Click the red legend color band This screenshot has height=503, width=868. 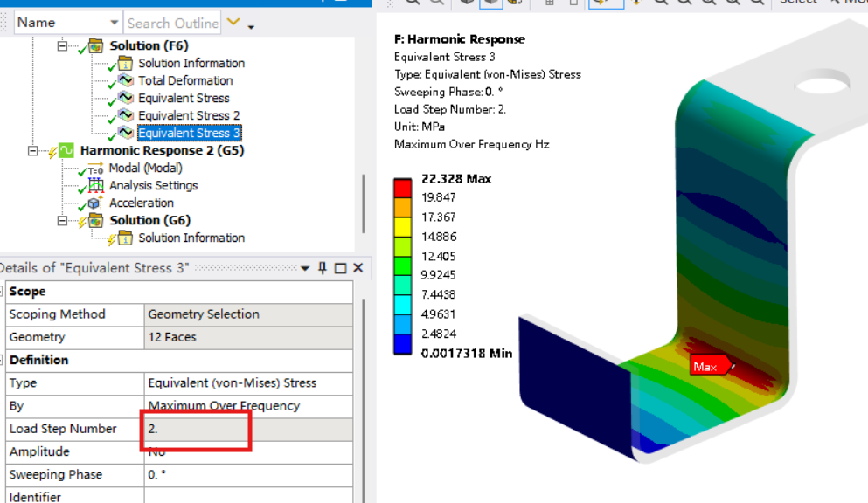402,188
